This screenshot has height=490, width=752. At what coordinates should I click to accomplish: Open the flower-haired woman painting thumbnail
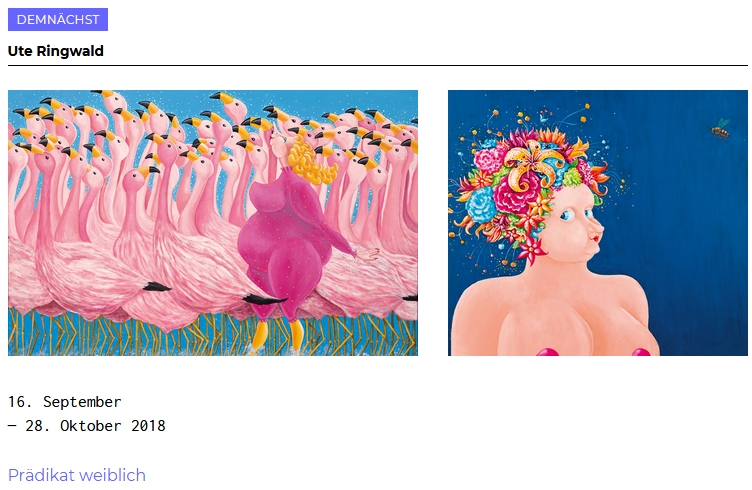click(598, 222)
